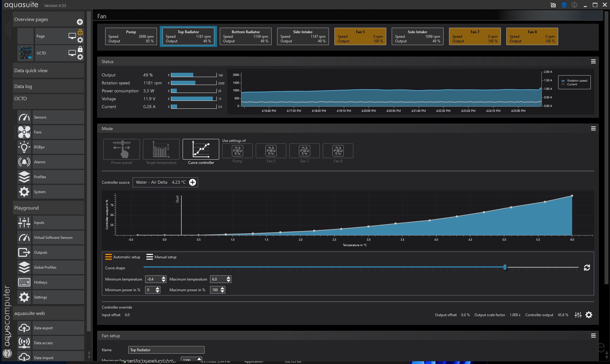Select the Sensors icon under OCTO
This screenshot has width=610, height=364.
tap(24, 117)
